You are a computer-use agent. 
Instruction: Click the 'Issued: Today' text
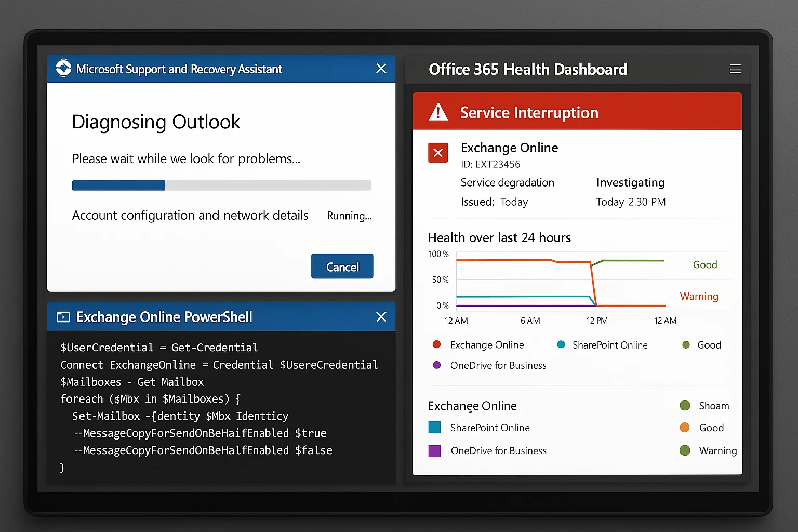coord(494,202)
